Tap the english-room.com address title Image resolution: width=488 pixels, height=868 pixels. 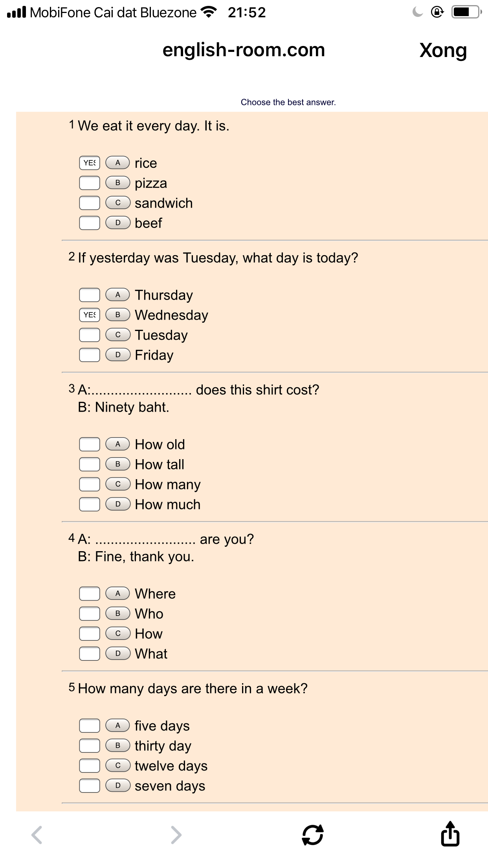click(x=244, y=50)
